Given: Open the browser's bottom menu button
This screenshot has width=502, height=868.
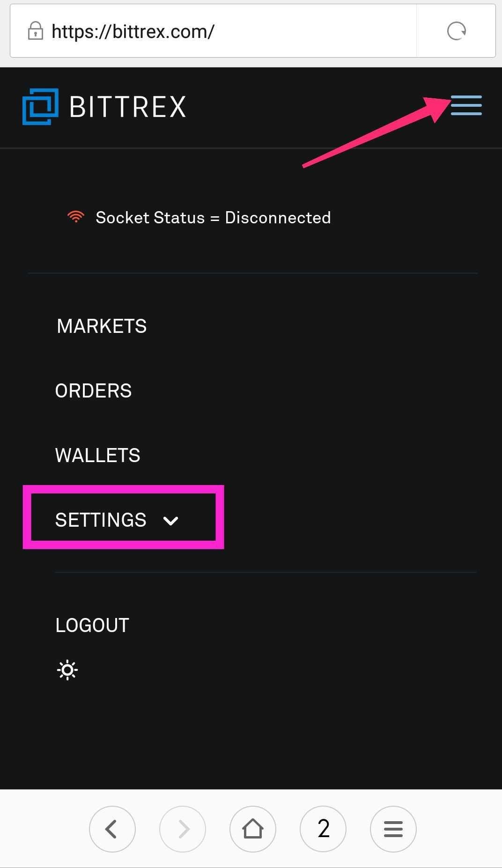Looking at the screenshot, I should coord(393,829).
